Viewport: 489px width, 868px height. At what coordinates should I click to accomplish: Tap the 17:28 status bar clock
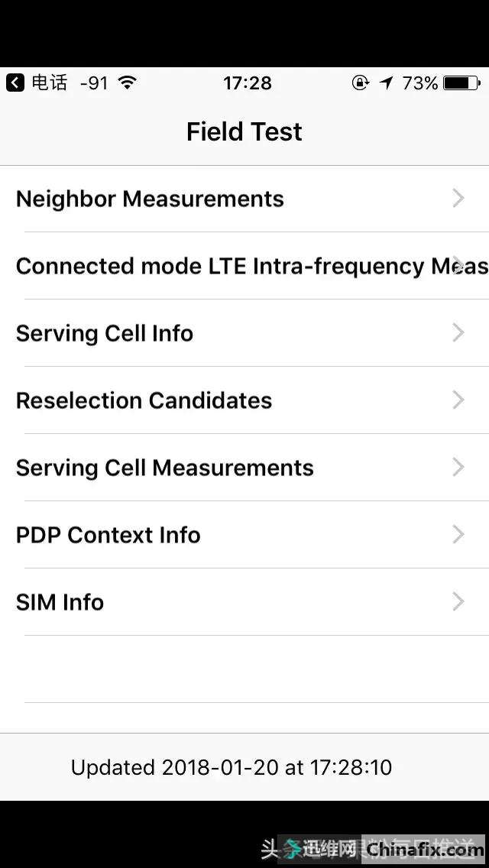tap(247, 83)
